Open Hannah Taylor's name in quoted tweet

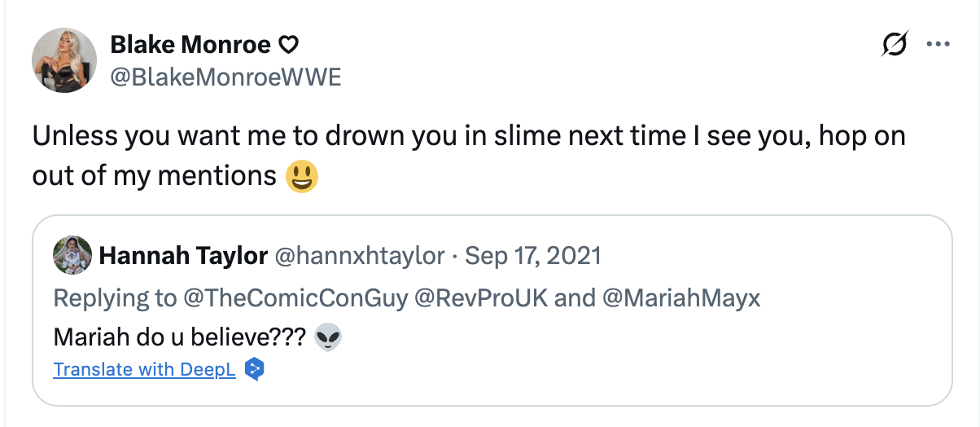183,256
